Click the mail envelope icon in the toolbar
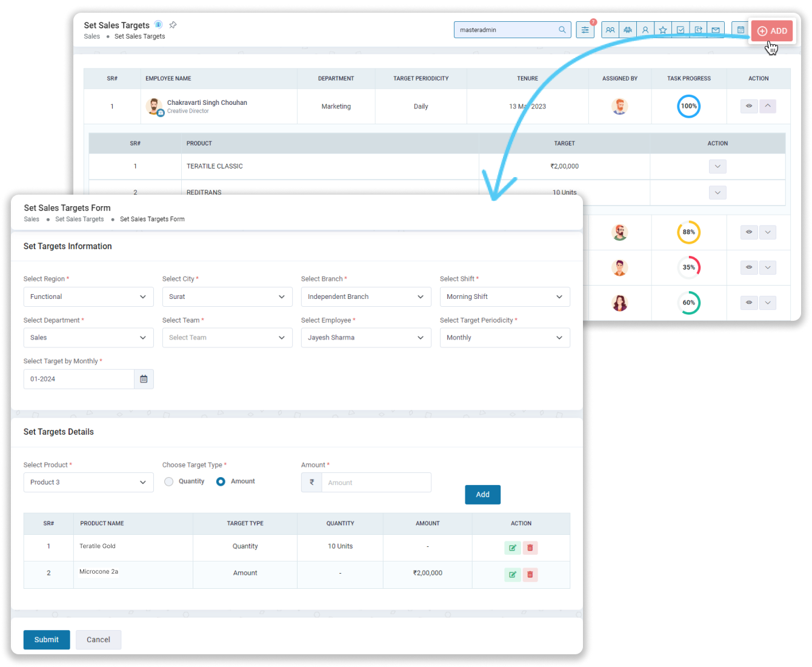 coord(715,30)
